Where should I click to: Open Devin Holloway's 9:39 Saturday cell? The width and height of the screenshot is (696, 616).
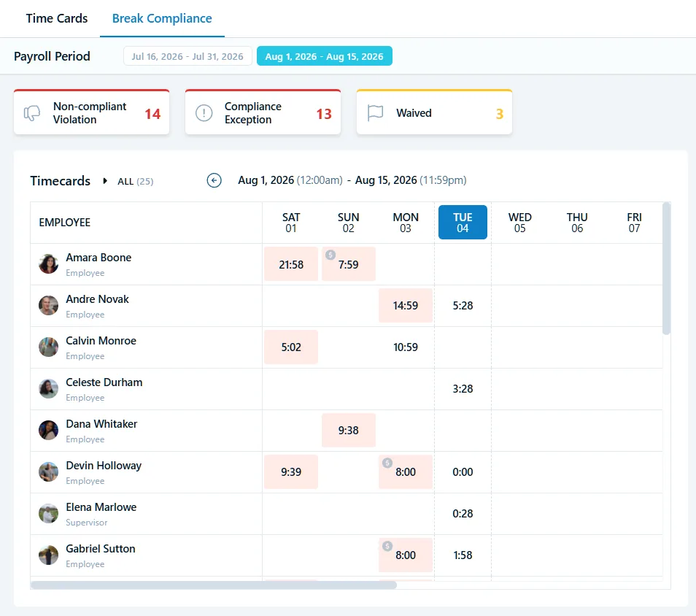pyautogui.click(x=291, y=472)
